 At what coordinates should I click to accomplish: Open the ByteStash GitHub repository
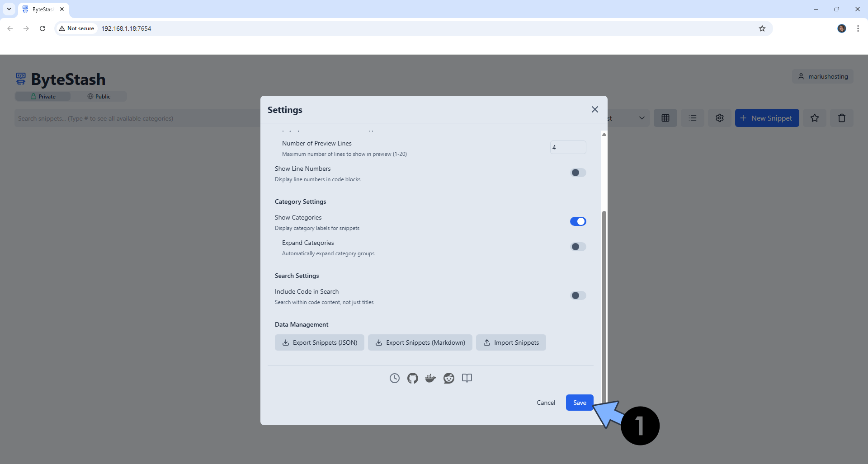pos(412,378)
